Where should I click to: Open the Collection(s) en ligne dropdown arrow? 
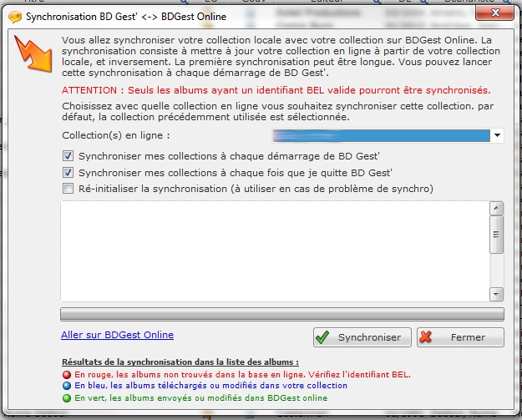coord(497,135)
